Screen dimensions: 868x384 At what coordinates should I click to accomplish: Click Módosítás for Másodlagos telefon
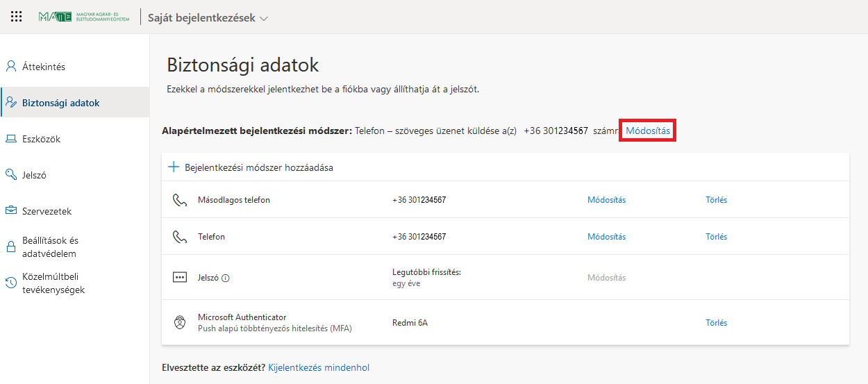606,200
